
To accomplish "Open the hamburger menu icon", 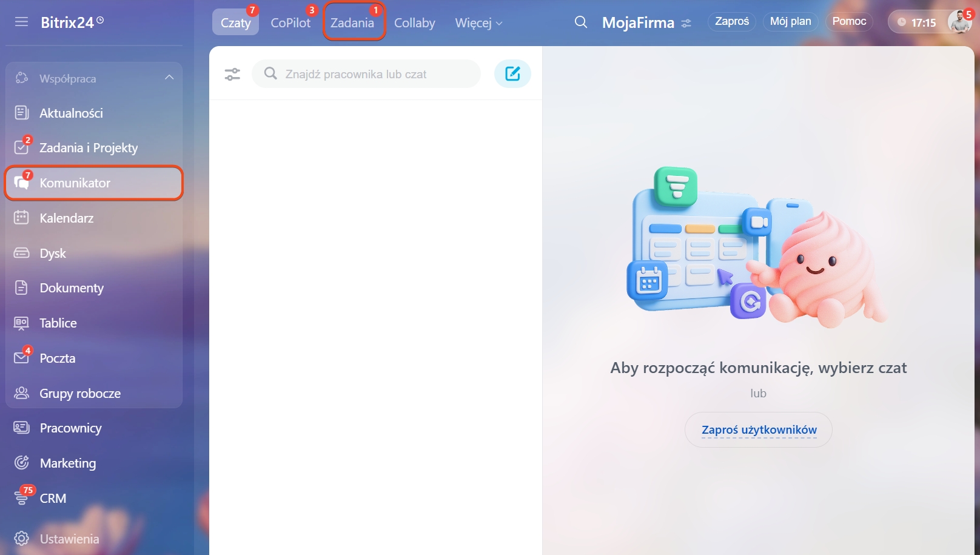I will [x=22, y=22].
